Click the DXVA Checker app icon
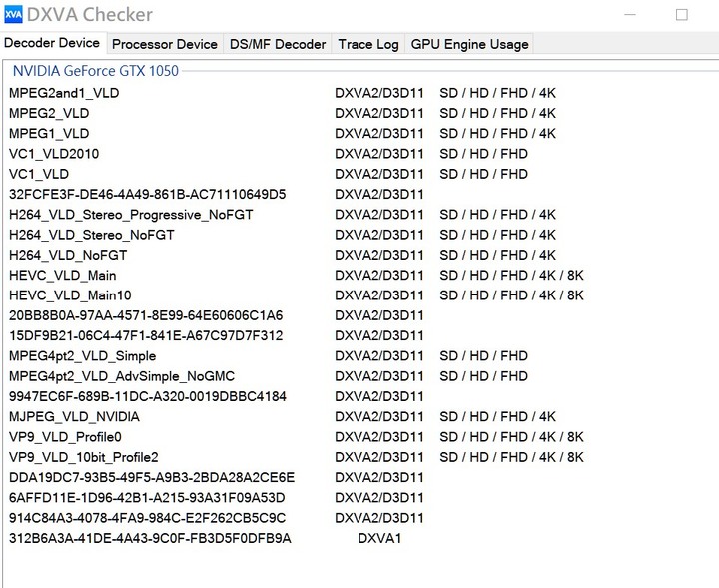Screen dimensions: 719x588 (13, 14)
